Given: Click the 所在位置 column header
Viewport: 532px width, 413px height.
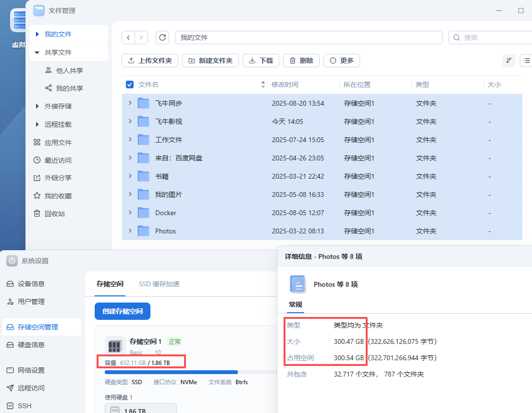Looking at the screenshot, I should click(357, 85).
